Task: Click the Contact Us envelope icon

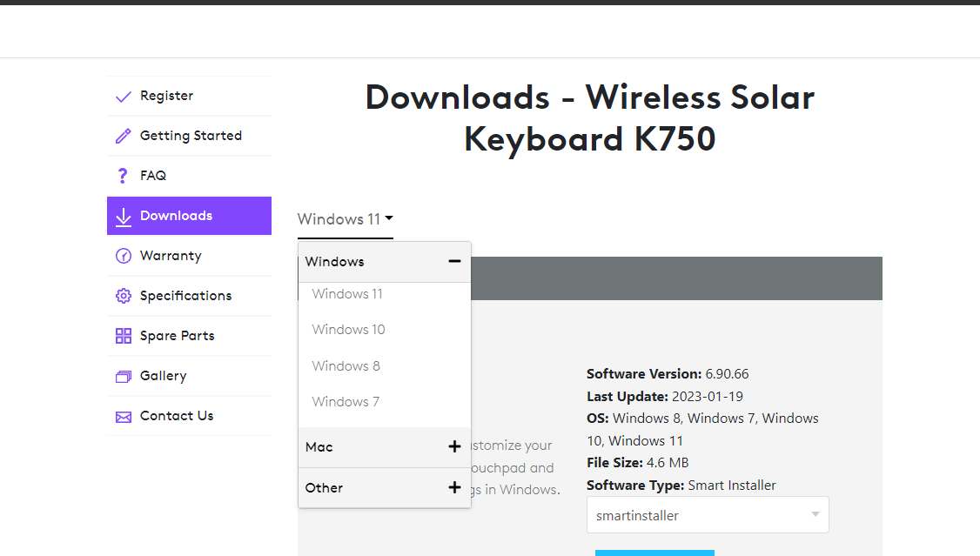Action: point(123,417)
